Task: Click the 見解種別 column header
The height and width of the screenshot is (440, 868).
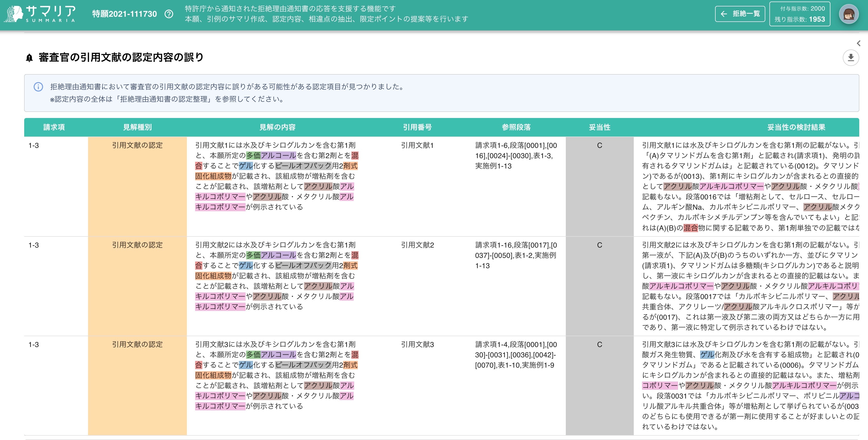Action: 137,127
